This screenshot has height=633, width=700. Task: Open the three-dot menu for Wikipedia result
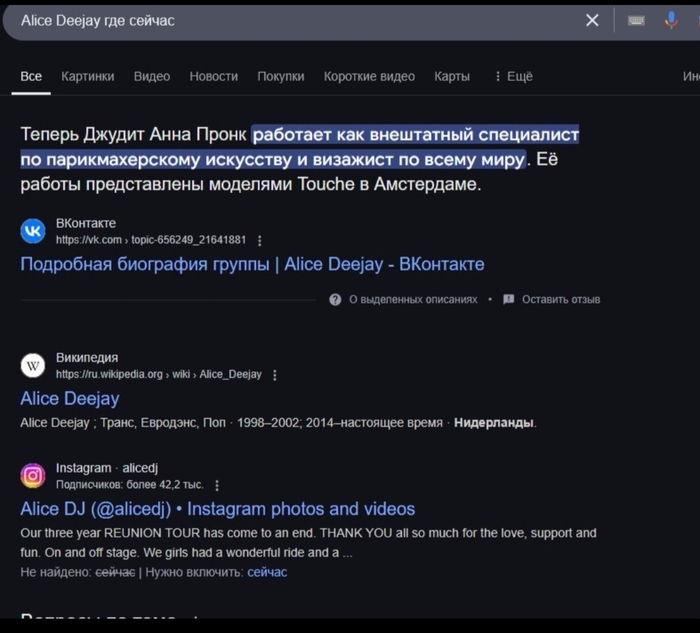275,375
